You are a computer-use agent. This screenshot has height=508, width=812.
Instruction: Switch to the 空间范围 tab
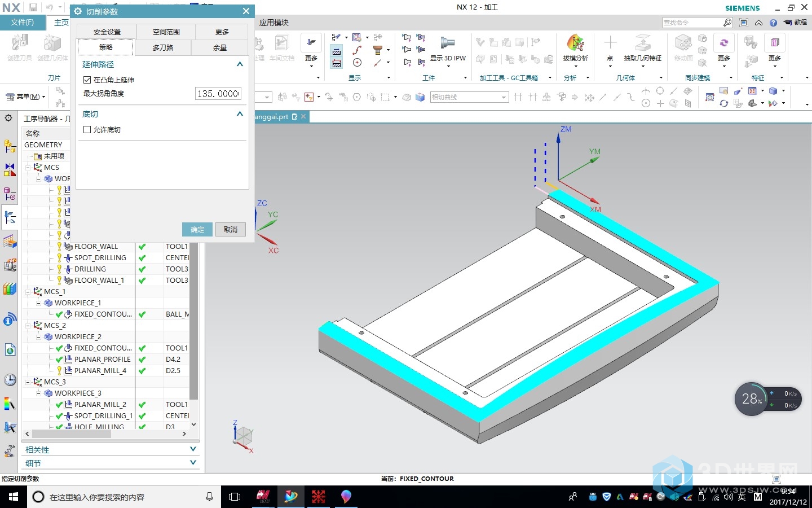click(166, 32)
